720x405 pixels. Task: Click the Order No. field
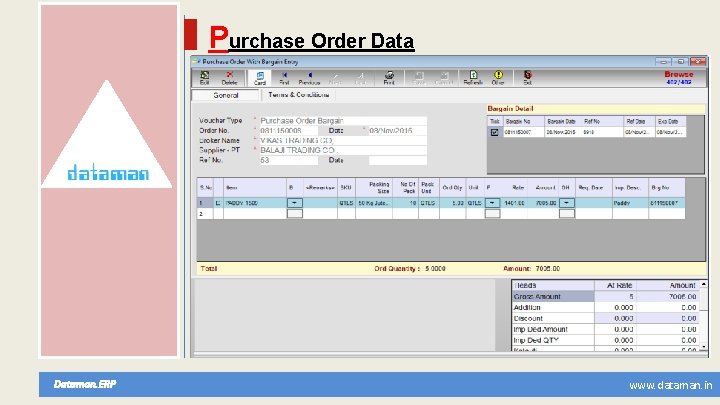pyautogui.click(x=288, y=131)
